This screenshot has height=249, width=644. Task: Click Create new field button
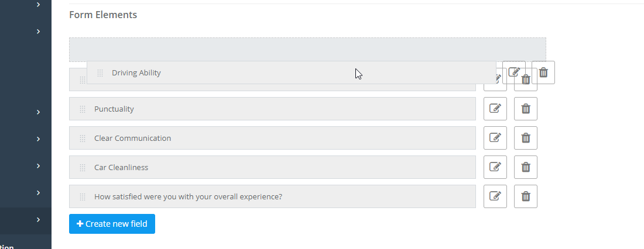click(x=112, y=223)
